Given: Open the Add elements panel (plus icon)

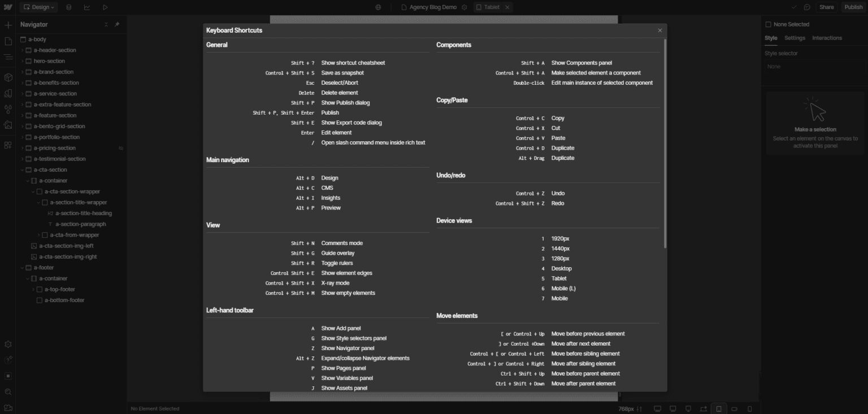Looking at the screenshot, I should [x=8, y=25].
